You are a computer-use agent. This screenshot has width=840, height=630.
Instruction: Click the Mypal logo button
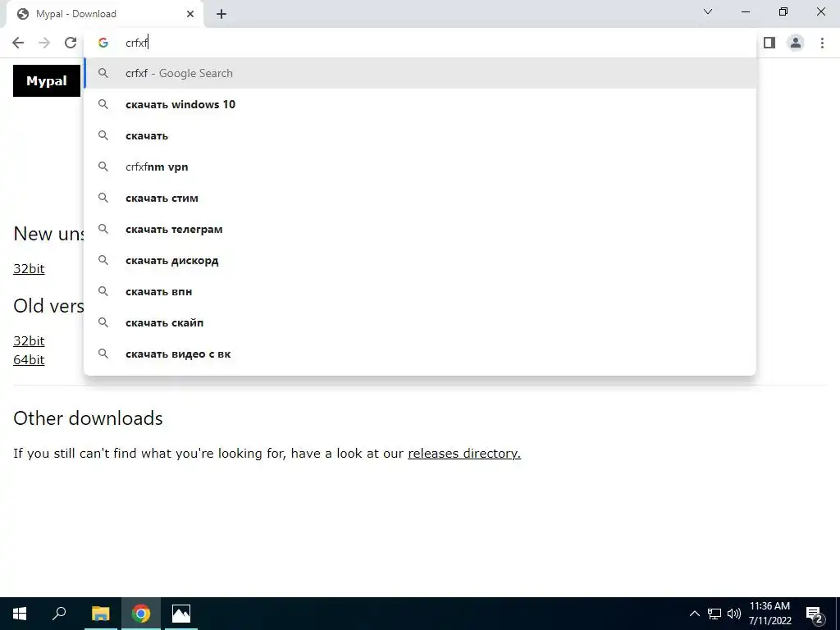coord(47,81)
